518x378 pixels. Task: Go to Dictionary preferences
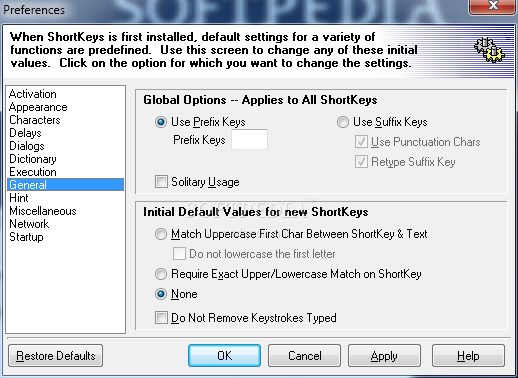click(x=33, y=159)
